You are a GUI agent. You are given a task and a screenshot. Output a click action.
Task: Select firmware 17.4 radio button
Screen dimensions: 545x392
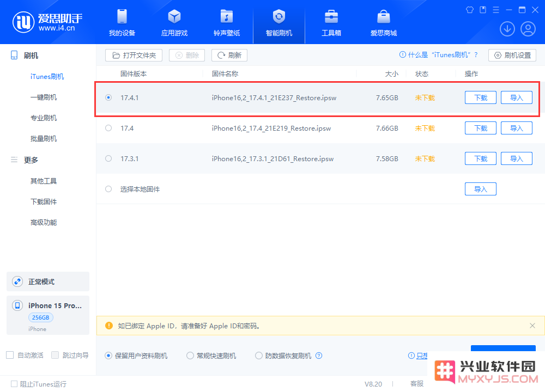[x=108, y=128]
